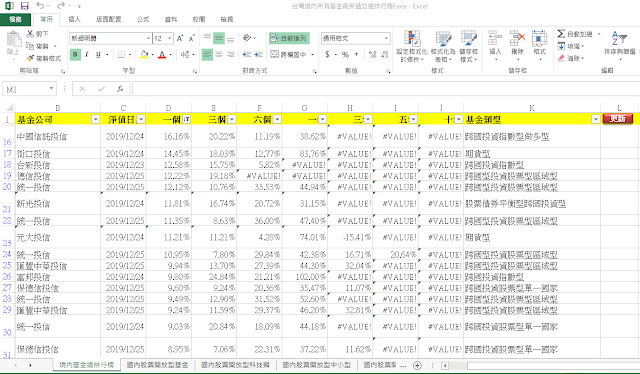The image size is (640, 374).
Task: Open the font name combo box
Action: pos(110,38)
